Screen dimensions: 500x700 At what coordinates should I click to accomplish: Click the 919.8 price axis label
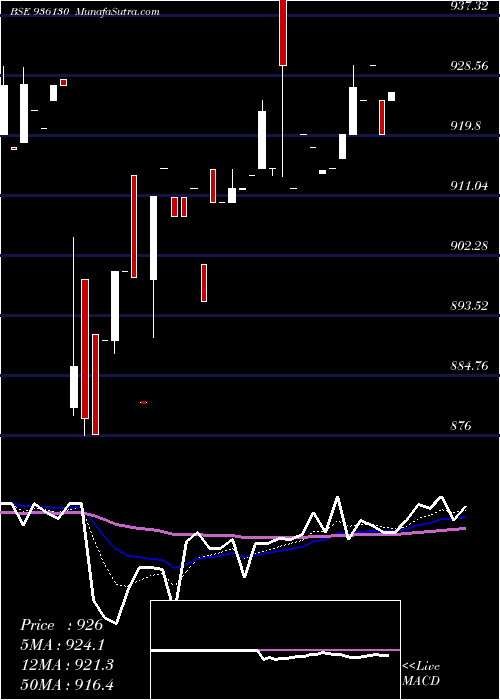466,125
